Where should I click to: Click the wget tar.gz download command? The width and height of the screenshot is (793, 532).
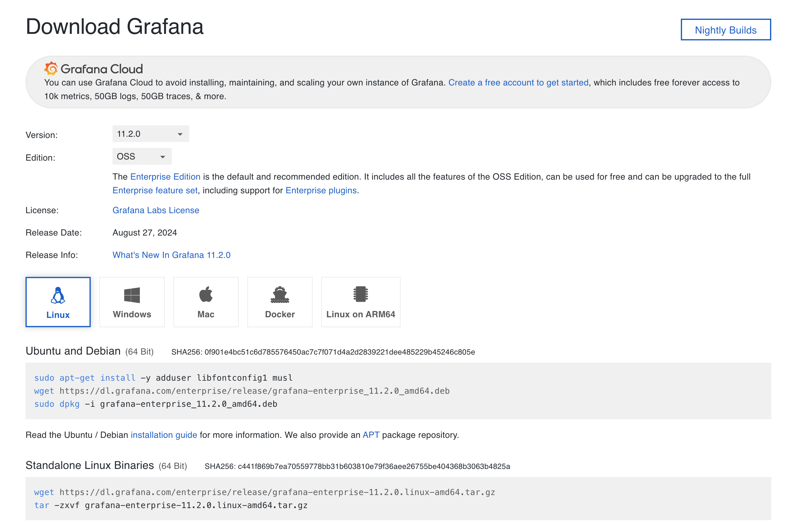[x=264, y=492]
